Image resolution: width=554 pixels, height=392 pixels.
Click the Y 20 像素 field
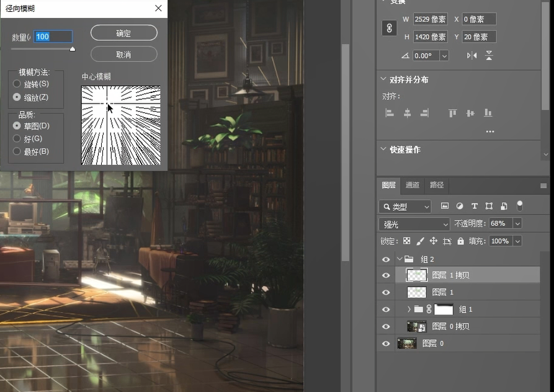479,37
